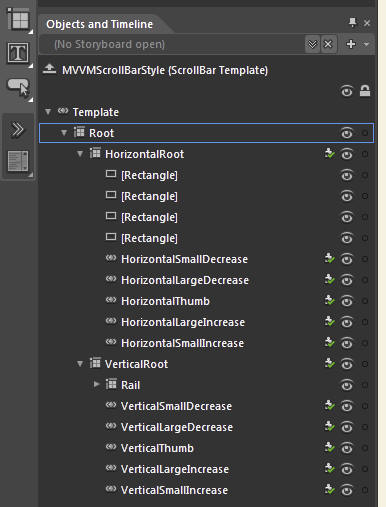Screen dimensions: 386x507
Task: Return scope up from MVVMScrollBarStyle
Action: [49, 69]
